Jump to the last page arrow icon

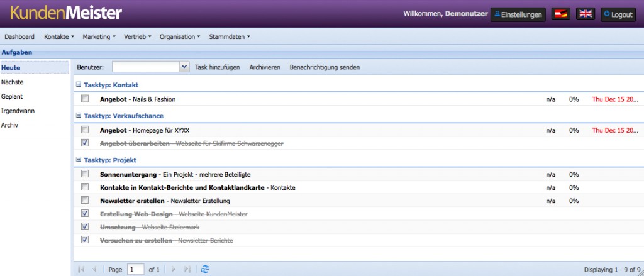(x=187, y=269)
